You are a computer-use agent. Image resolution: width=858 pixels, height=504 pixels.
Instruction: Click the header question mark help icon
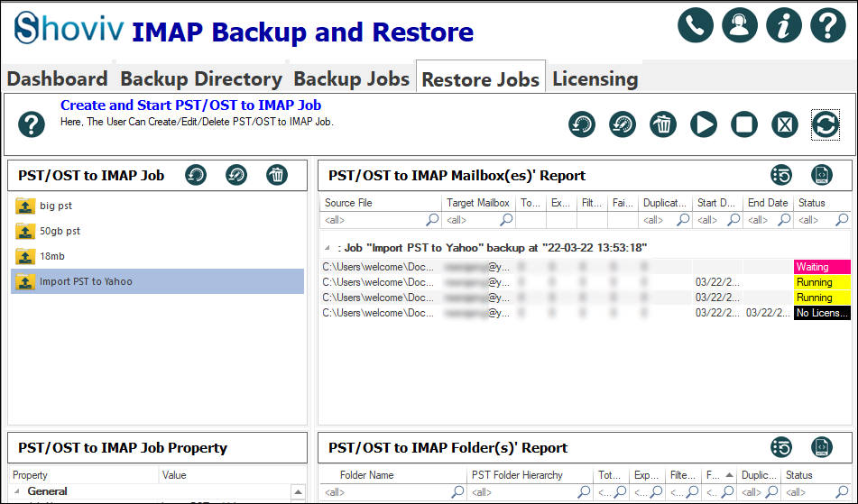(828, 25)
